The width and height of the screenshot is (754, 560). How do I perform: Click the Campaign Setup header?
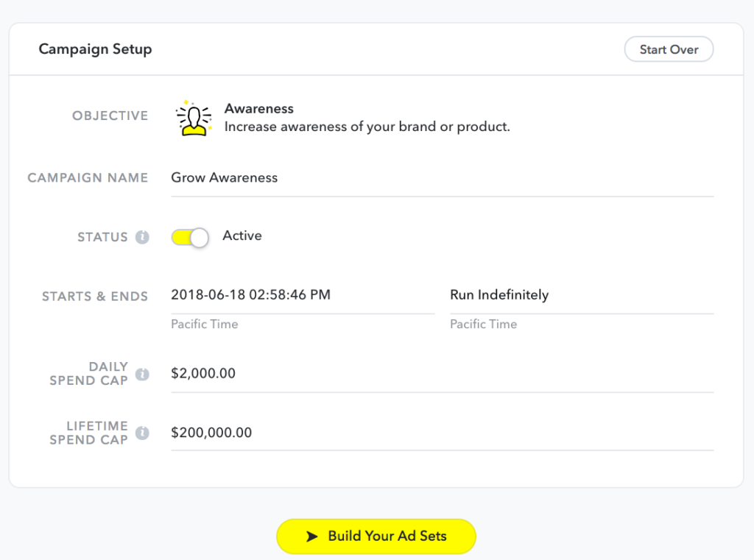95,49
